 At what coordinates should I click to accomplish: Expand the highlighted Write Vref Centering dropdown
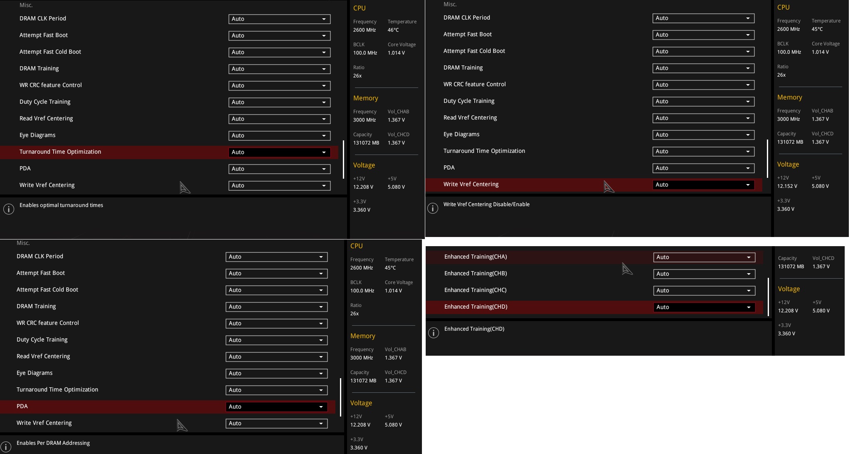pos(703,185)
